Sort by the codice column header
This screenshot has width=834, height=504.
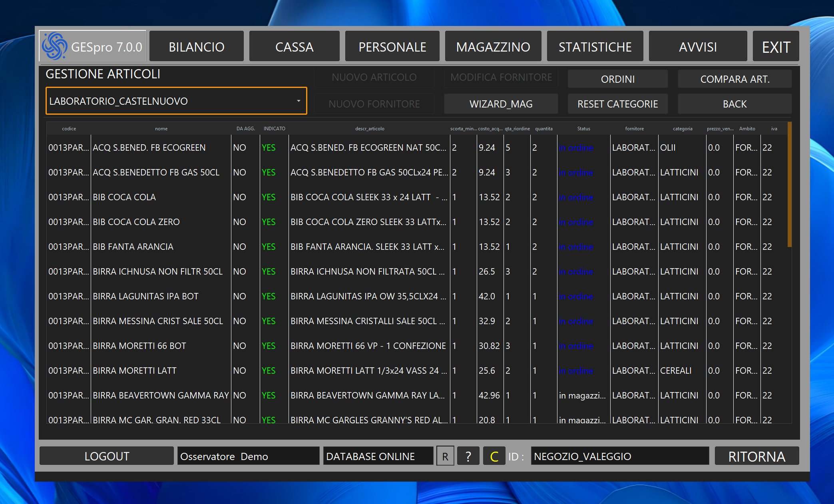tap(69, 129)
